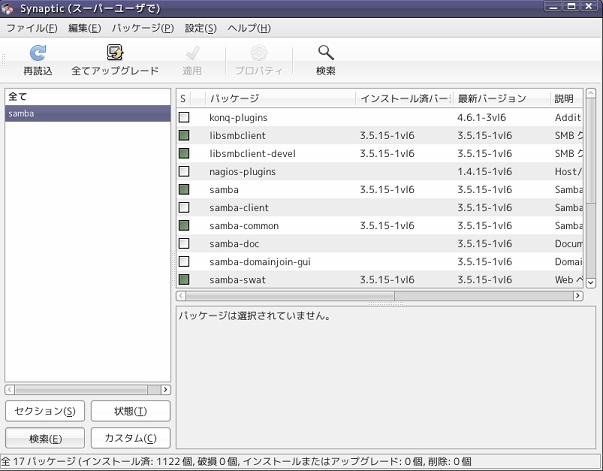The height and width of the screenshot is (471, 603).
Task: Click the package list vertical scrollbar thumb
Action: [x=591, y=151]
